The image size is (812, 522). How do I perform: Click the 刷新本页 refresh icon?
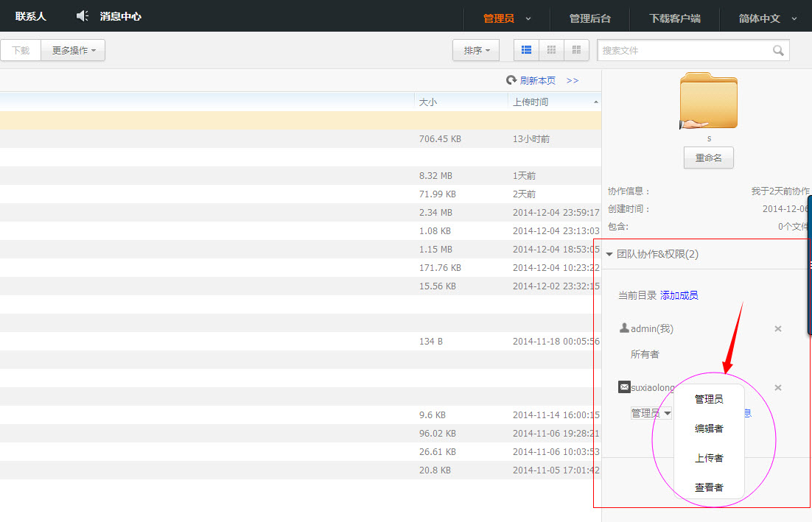point(511,80)
